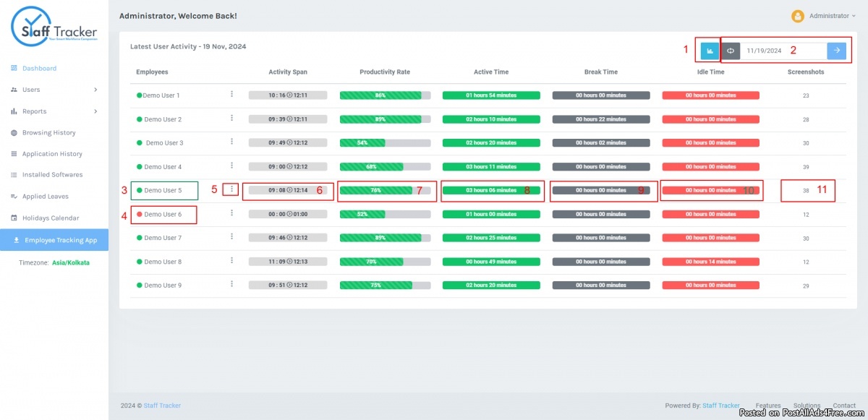Click the Staff Tracker footer link
868x420 pixels.
pos(162,406)
